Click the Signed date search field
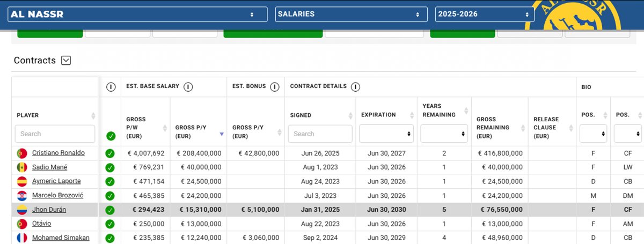This screenshot has height=244, width=644. point(320,134)
